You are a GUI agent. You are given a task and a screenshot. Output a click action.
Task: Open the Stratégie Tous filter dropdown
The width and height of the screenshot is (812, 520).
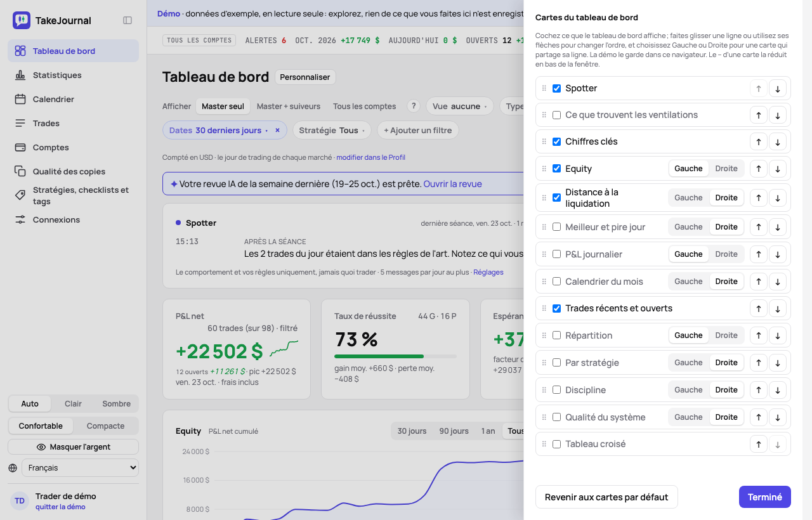tap(332, 130)
